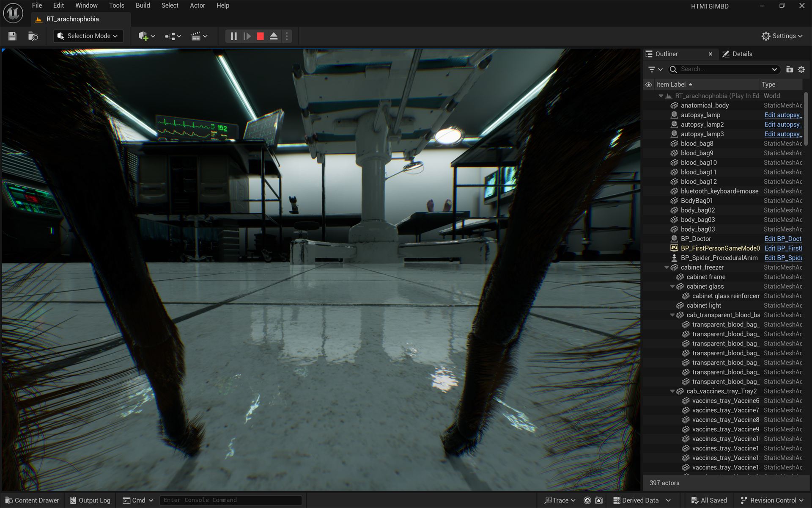Open the Content Drawer
The width and height of the screenshot is (812, 508).
pyautogui.click(x=32, y=500)
